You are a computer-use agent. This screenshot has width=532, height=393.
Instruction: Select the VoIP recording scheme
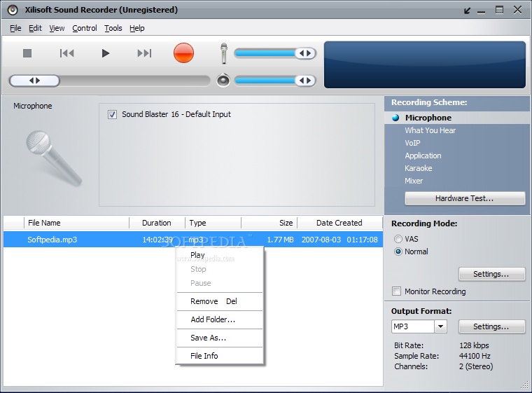tap(412, 143)
